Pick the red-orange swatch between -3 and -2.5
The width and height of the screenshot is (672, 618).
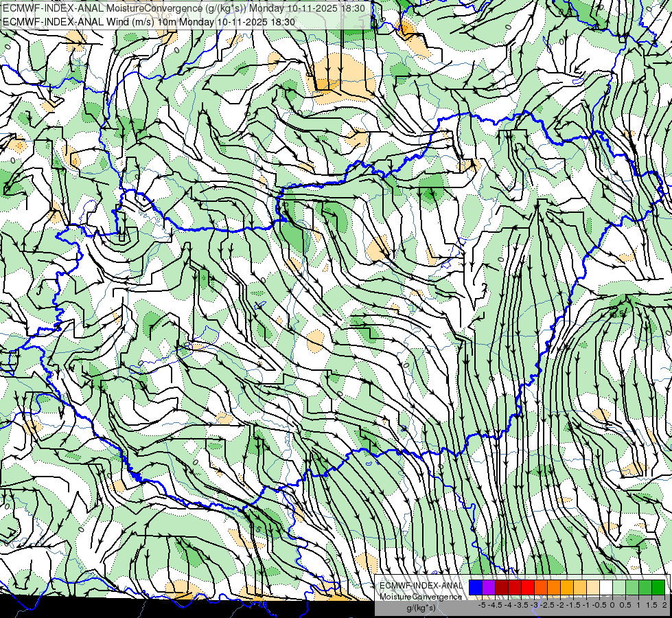pos(541,588)
